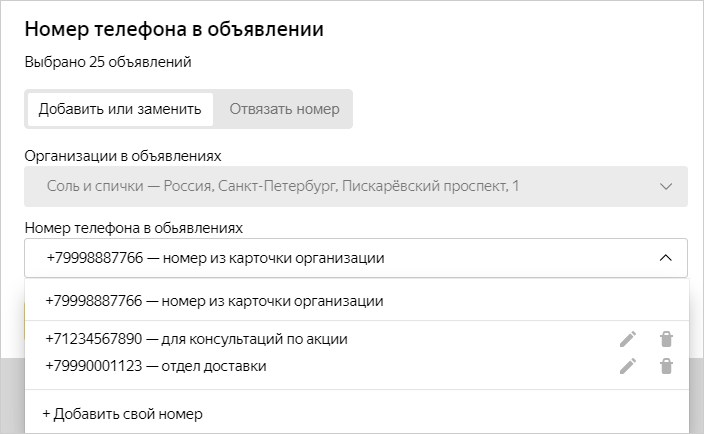
Task: Click the «Номер телефона в объявлении» heading
Action: point(174,29)
